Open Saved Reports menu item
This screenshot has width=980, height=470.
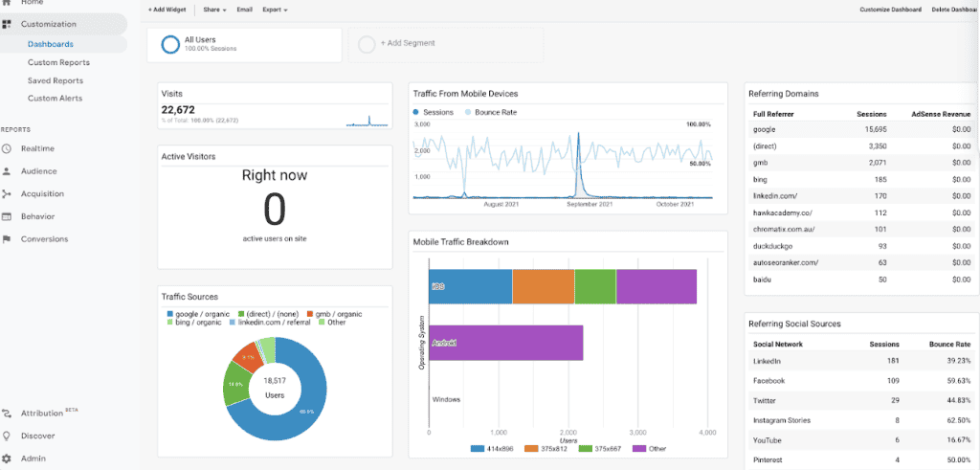pos(55,80)
